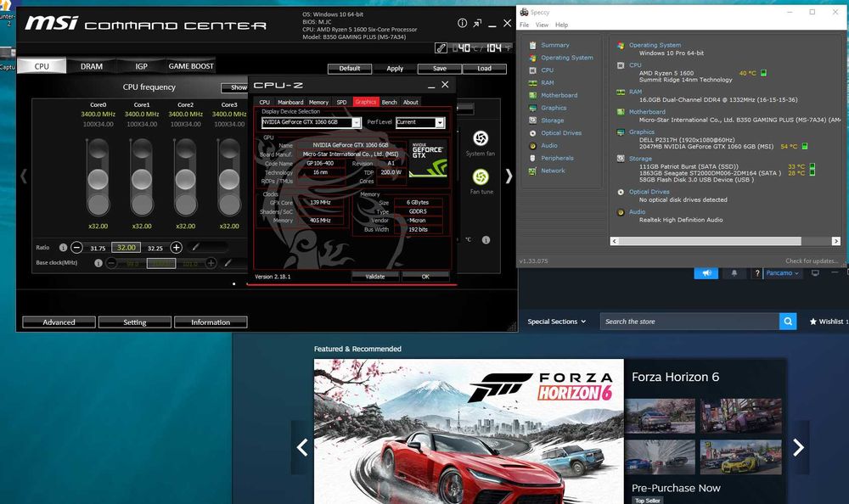Open Steam notifications bell icon
849x504 pixels.
[734, 273]
